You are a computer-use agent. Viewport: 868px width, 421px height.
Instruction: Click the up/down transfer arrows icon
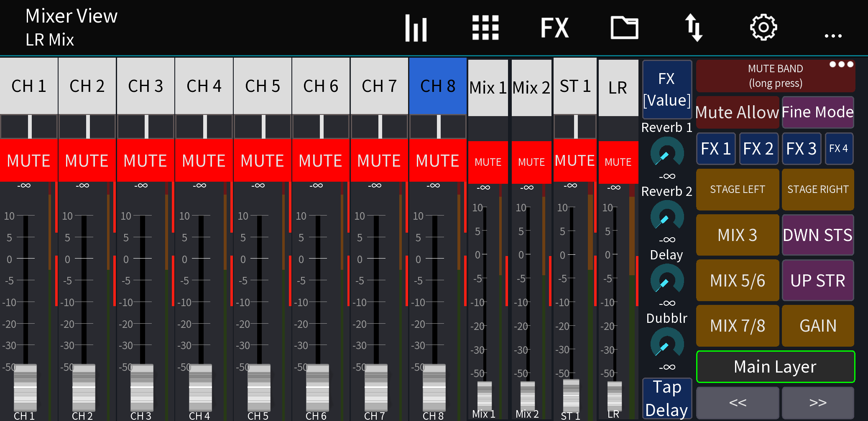[694, 27]
